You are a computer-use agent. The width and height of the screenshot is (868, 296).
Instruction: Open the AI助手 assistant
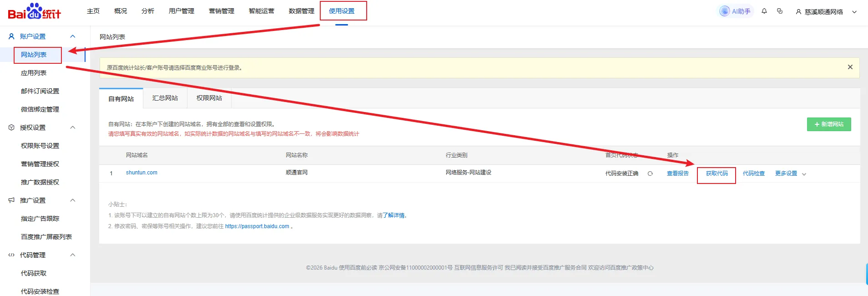(736, 11)
